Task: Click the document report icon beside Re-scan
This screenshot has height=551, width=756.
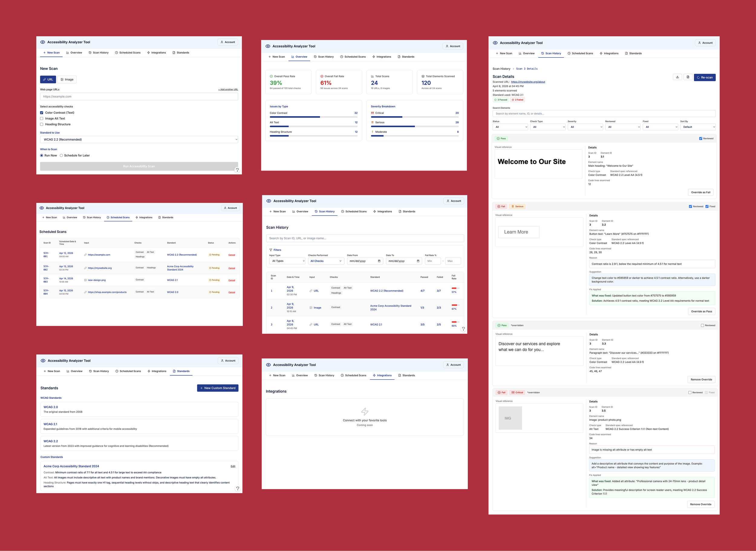Action: click(x=688, y=77)
